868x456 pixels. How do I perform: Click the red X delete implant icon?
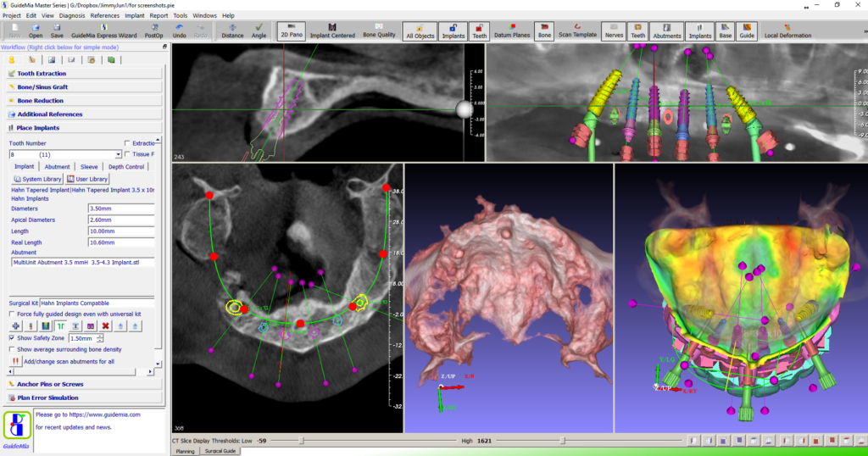click(106, 325)
